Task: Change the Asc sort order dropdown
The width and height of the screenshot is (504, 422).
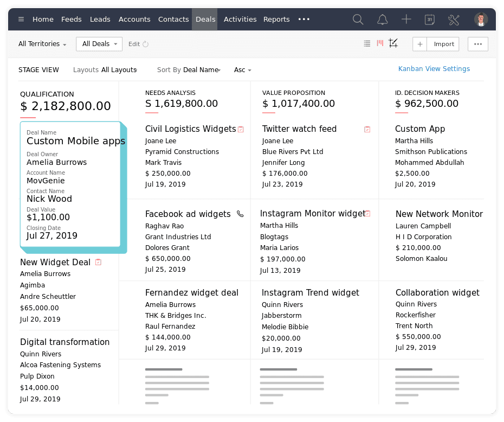Action: [x=243, y=70]
